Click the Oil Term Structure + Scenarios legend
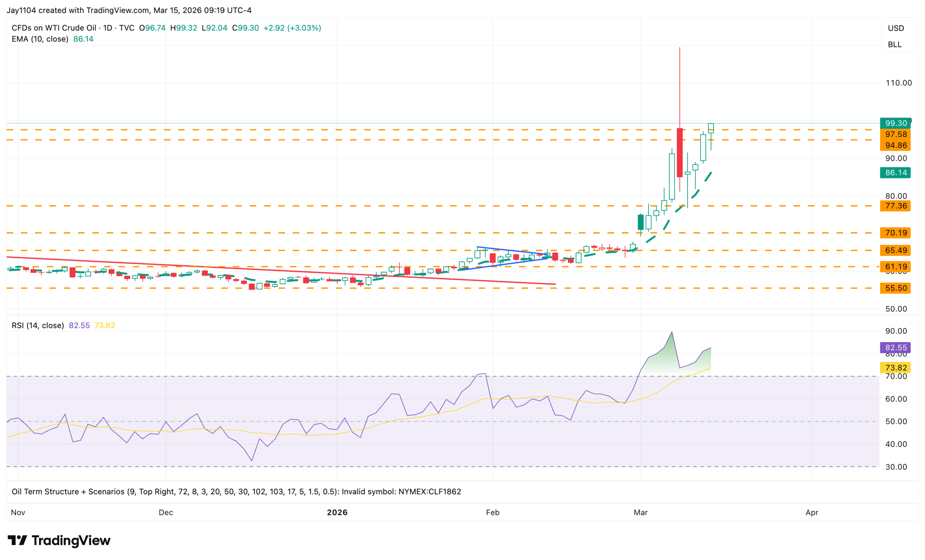925x560 pixels. pos(68,492)
